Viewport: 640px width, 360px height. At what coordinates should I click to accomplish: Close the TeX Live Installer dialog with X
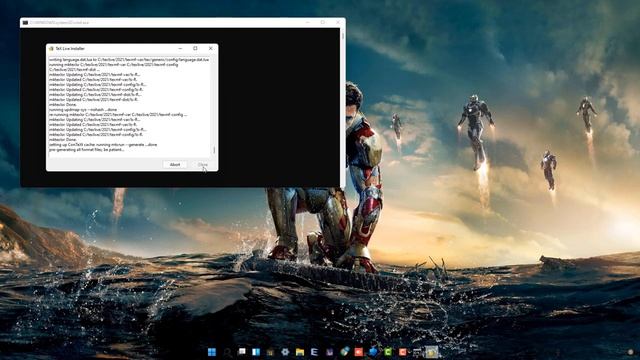click(211, 48)
